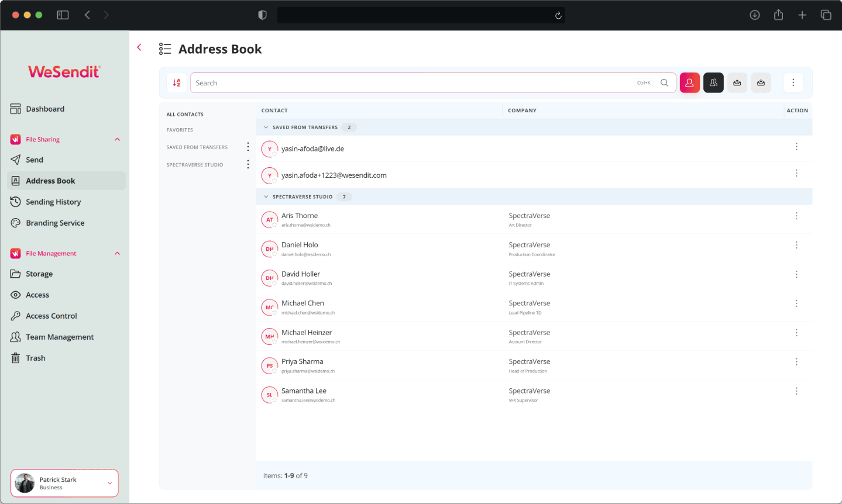
Task: Click the magnifier icon in search bar
Action: coord(664,83)
